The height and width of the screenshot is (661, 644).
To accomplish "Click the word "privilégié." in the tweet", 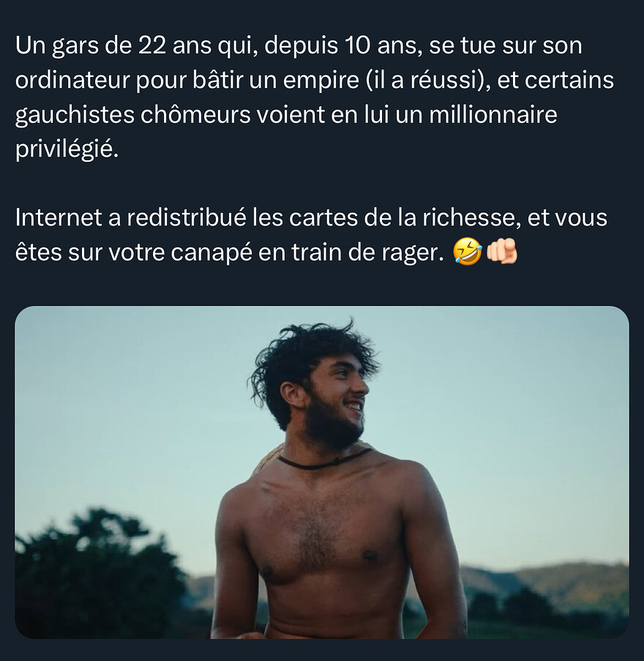I will (67, 149).
